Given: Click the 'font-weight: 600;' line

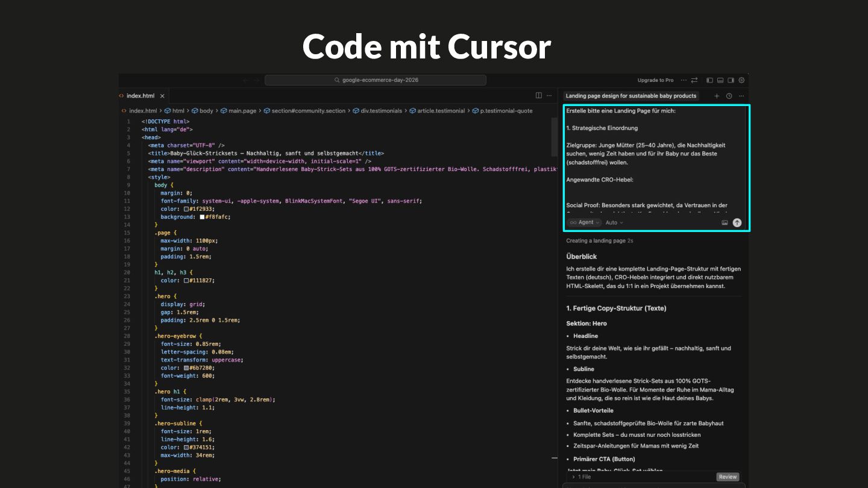Looking at the screenshot, I should 187,376.
